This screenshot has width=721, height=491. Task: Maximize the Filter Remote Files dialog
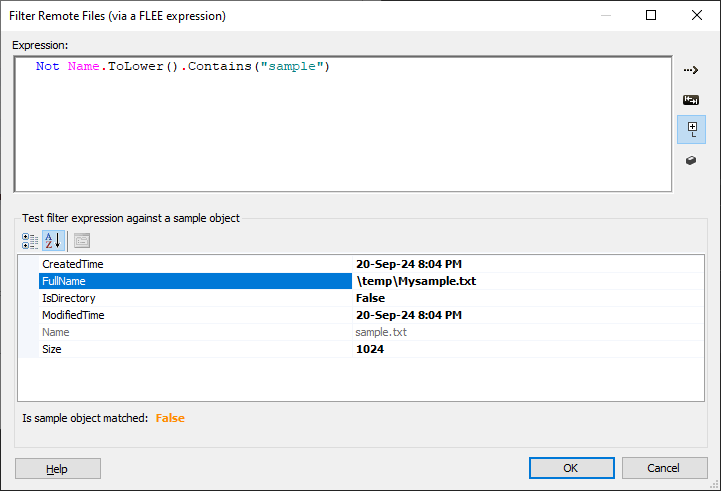click(x=651, y=15)
